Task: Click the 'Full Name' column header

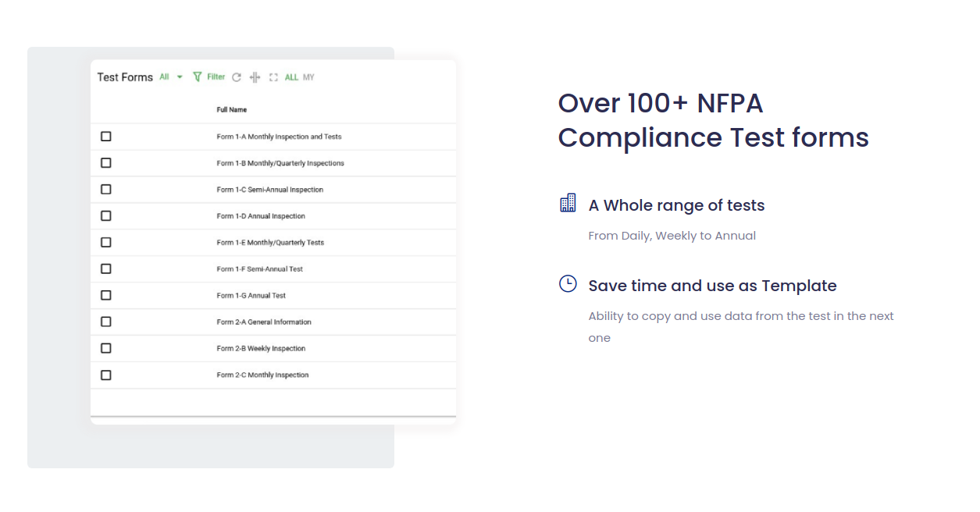Action: [x=232, y=110]
